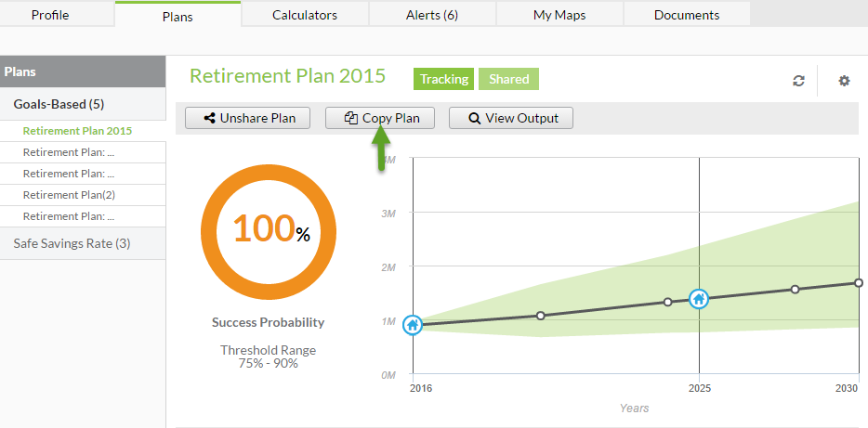
Task: Click the 2030 data point on chart
Action: point(858,282)
